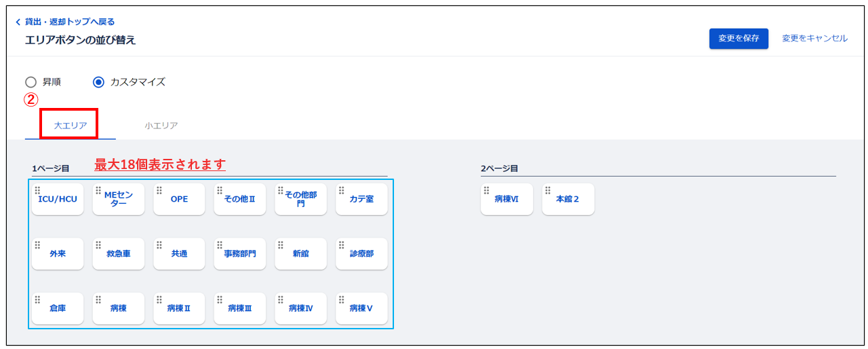Click the 診療部 area button
Image resolution: width=868 pixels, height=349 pixels.
(361, 254)
